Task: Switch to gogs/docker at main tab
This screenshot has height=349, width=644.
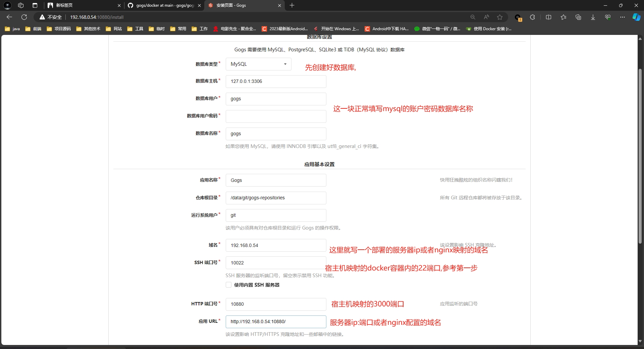Action: pos(164,5)
